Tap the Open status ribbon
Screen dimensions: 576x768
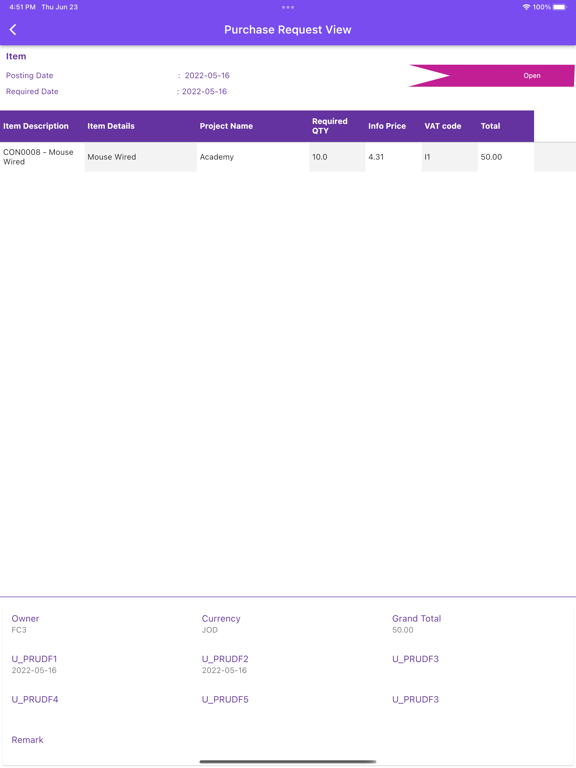click(492, 75)
